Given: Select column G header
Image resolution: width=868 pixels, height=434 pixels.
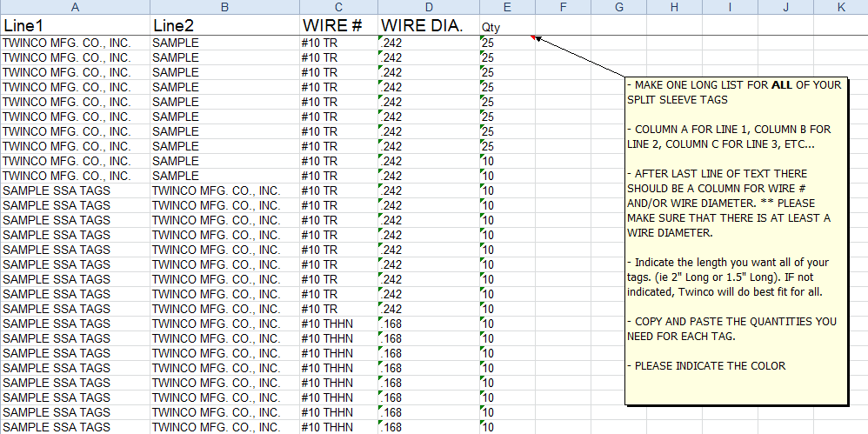Looking at the screenshot, I should tap(619, 7).
